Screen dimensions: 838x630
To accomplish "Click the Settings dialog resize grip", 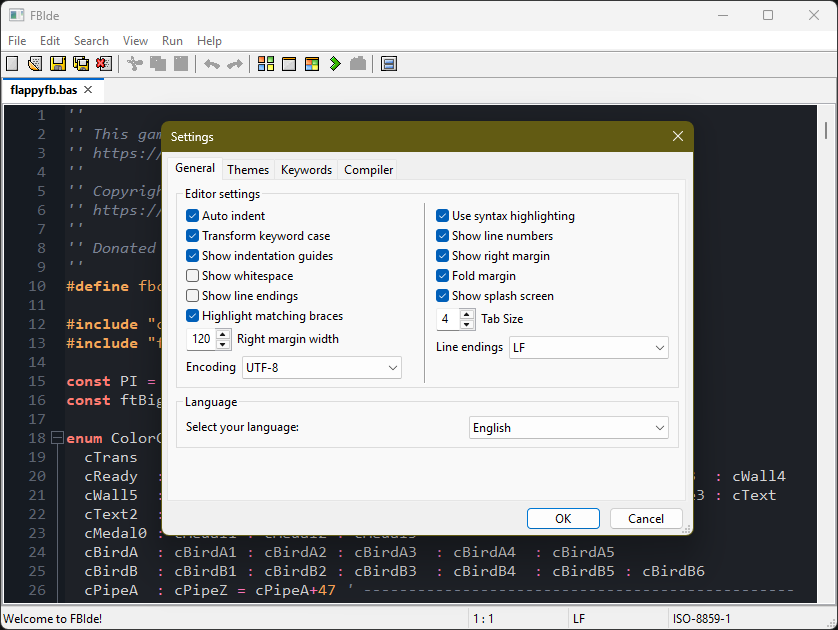I will coord(687,528).
